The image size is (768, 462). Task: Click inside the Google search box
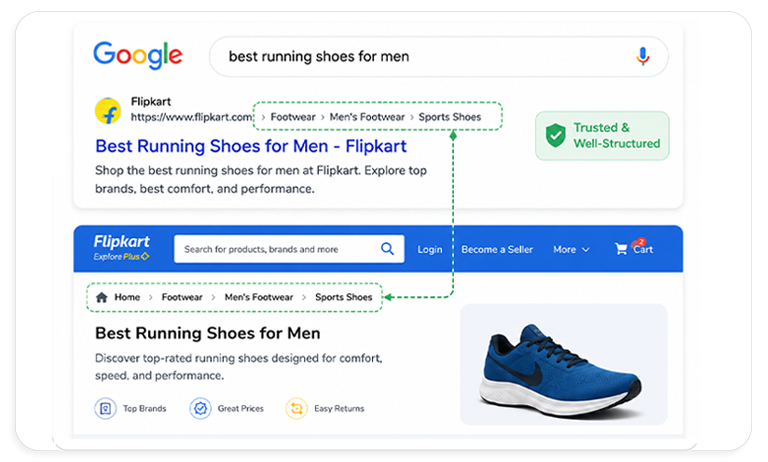point(438,56)
